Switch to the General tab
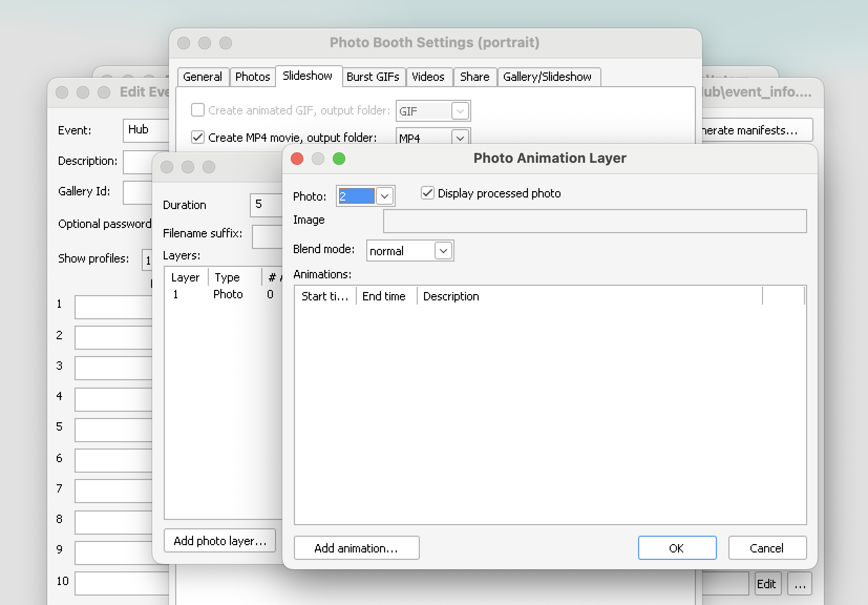Viewport: 868px width, 605px height. click(x=203, y=77)
